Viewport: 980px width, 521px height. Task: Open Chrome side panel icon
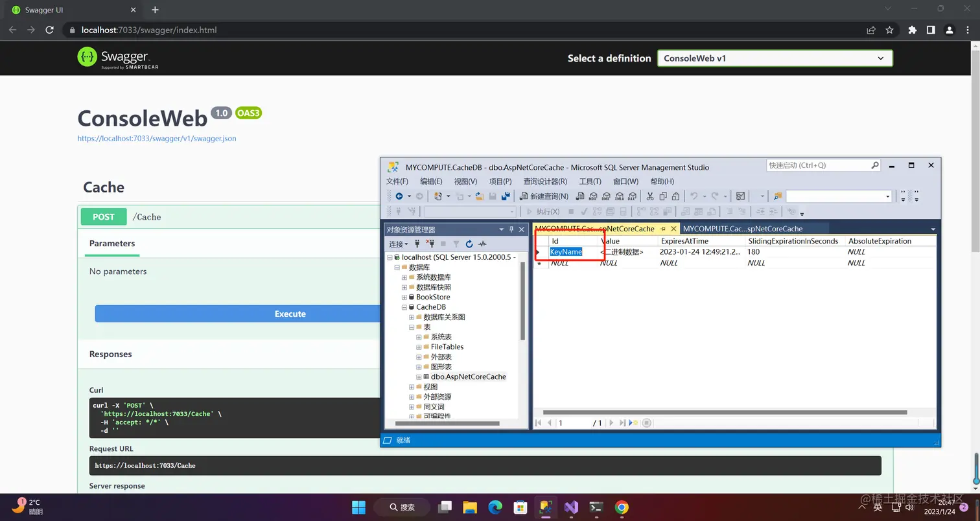pyautogui.click(x=931, y=30)
